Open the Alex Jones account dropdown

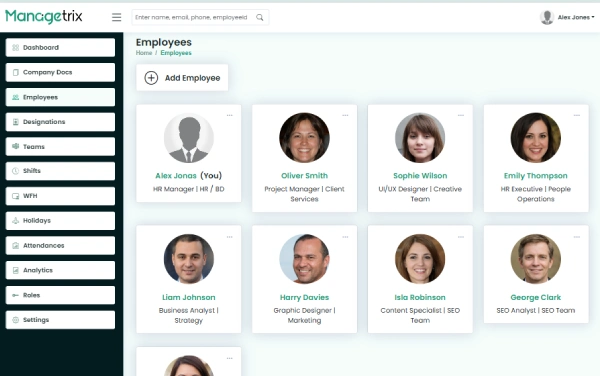click(576, 17)
